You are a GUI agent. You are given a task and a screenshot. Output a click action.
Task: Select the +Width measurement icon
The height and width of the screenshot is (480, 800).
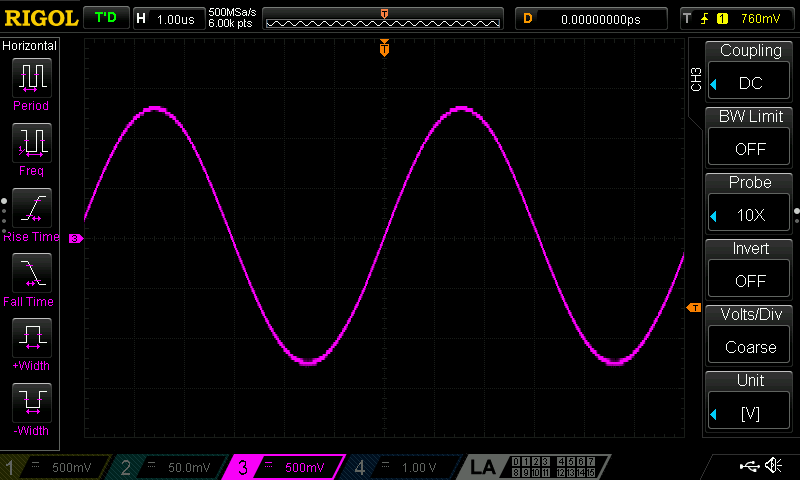click(32, 338)
